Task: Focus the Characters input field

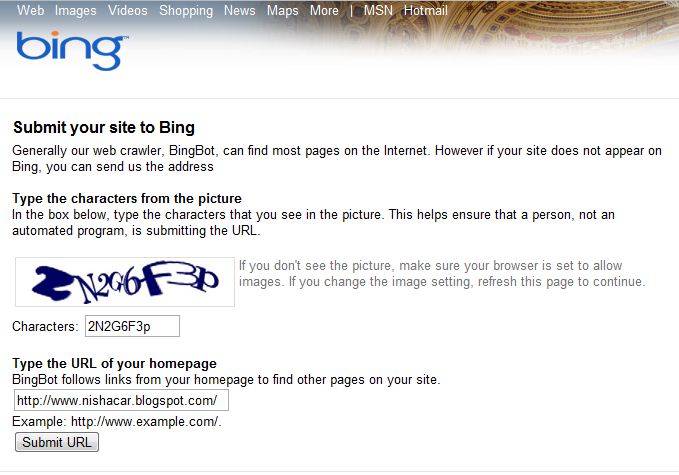Action: (x=132, y=326)
